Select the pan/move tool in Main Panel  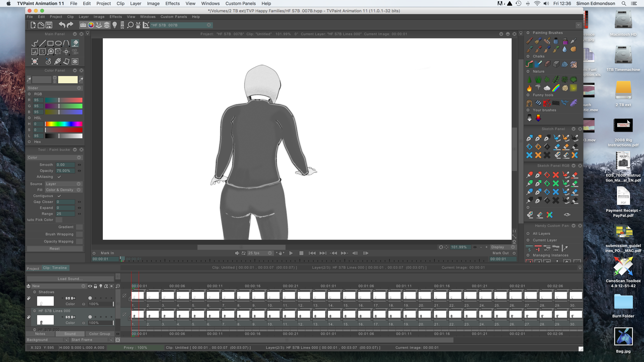[x=66, y=52]
